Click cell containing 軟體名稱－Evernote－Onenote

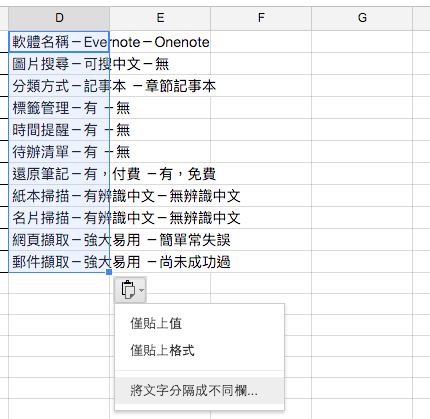click(59, 42)
